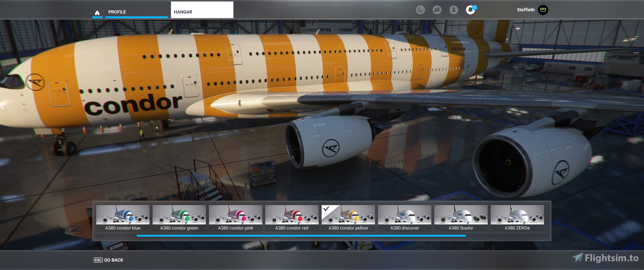Open the A380 discover variant chooser
The height and width of the screenshot is (270, 644).
[404, 215]
